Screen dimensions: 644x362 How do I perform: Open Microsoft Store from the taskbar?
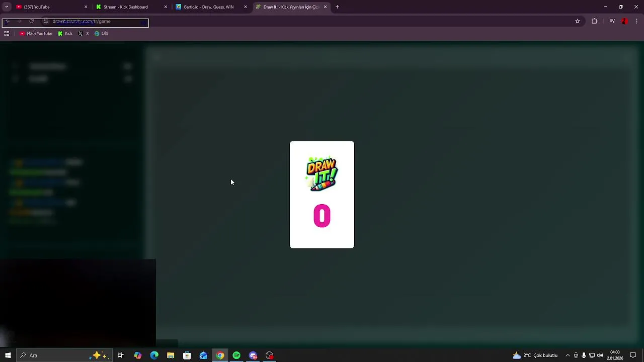pos(187,355)
